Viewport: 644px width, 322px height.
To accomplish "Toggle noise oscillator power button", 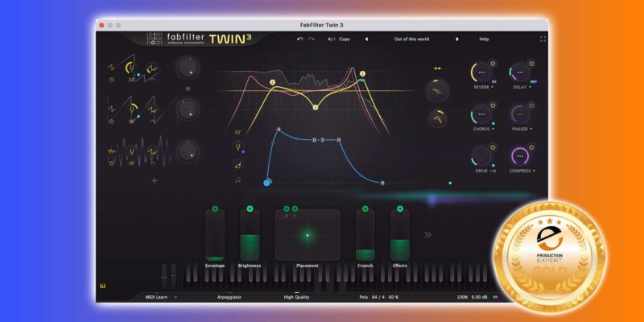I will click(111, 163).
